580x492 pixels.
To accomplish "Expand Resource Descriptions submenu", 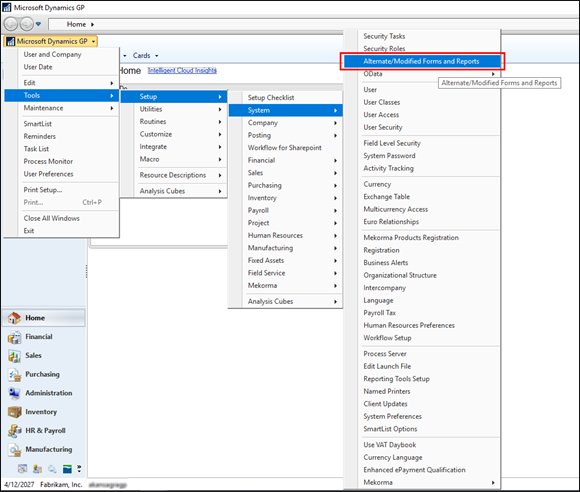I will coord(174,175).
